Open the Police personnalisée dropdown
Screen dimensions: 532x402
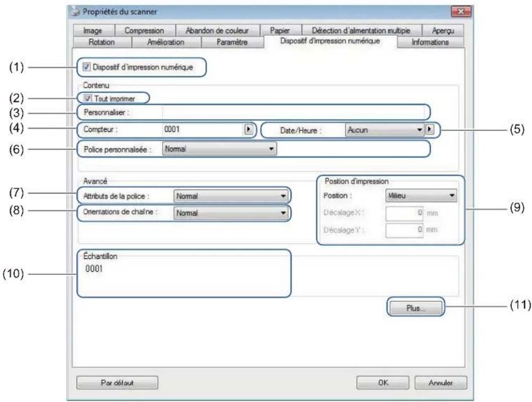click(x=219, y=149)
